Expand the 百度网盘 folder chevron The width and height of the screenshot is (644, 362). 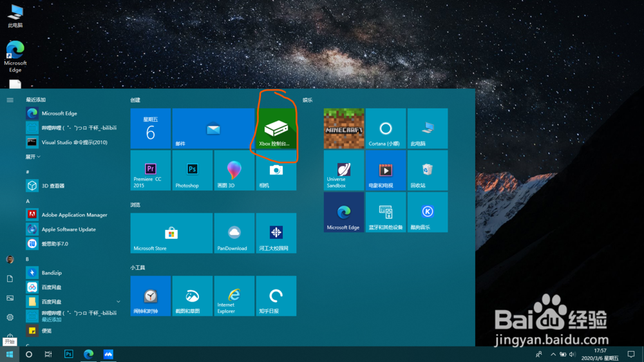[x=118, y=301]
